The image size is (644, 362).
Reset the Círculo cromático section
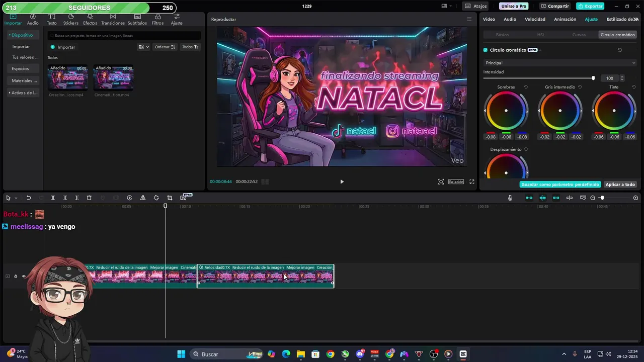620,50
